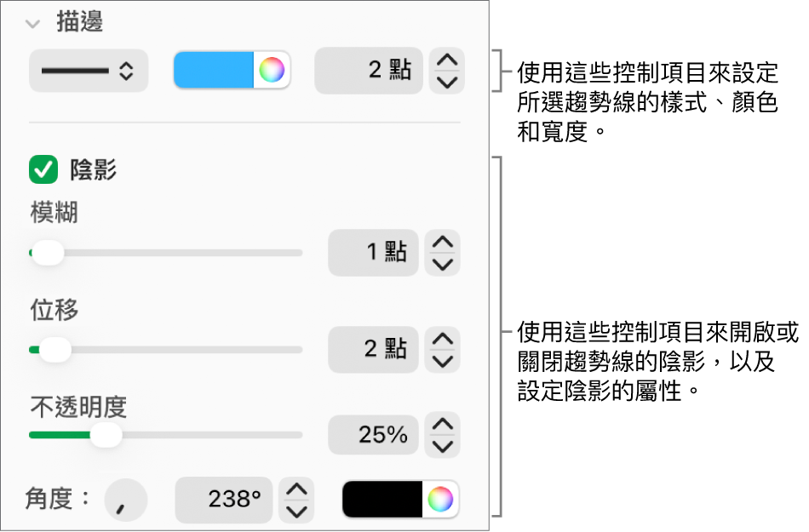809x532 pixels.
Task: Click the 位移 slider knob
Action: pyautogui.click(x=55, y=349)
